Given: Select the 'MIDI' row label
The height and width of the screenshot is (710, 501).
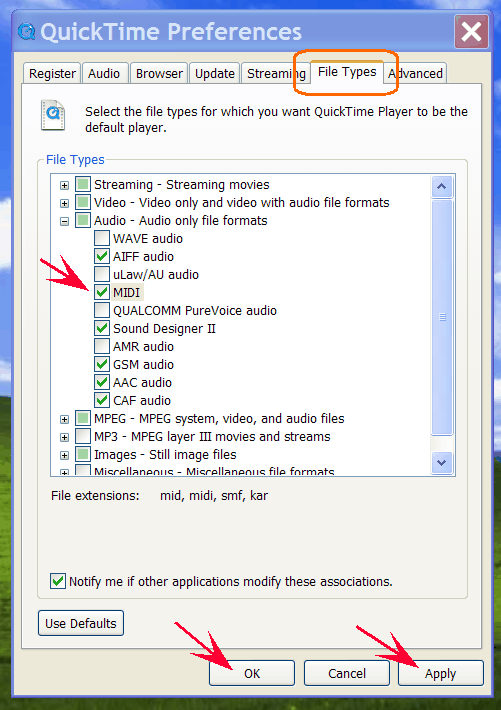Looking at the screenshot, I should (x=127, y=293).
